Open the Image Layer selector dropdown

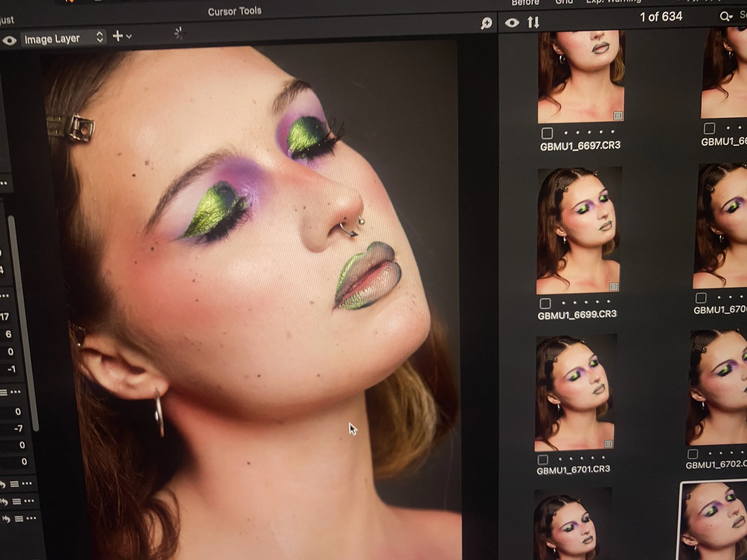point(63,39)
